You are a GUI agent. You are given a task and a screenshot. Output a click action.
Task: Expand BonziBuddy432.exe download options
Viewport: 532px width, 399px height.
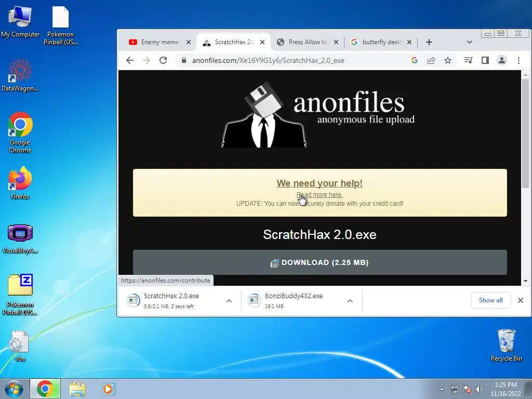pos(350,301)
